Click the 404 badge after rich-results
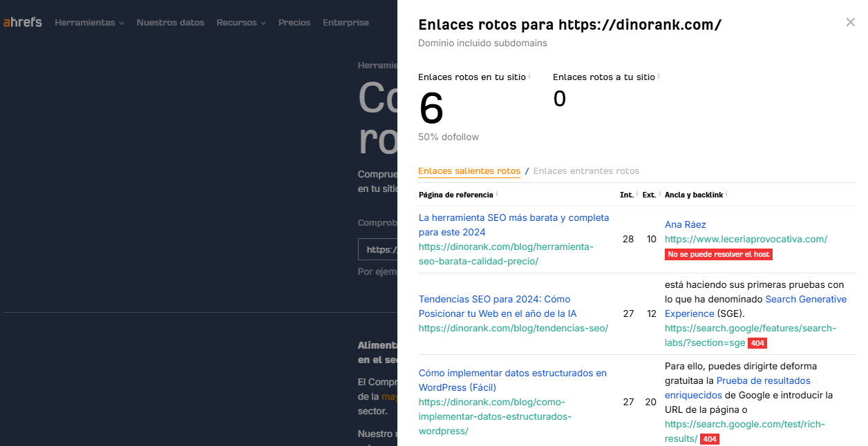This screenshot has height=446, width=868. pos(710,439)
